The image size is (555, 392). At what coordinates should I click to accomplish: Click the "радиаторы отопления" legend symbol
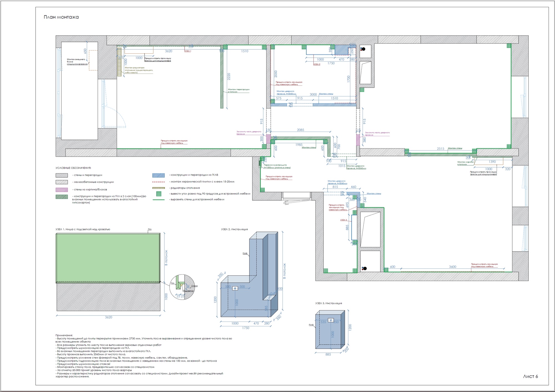(x=158, y=188)
